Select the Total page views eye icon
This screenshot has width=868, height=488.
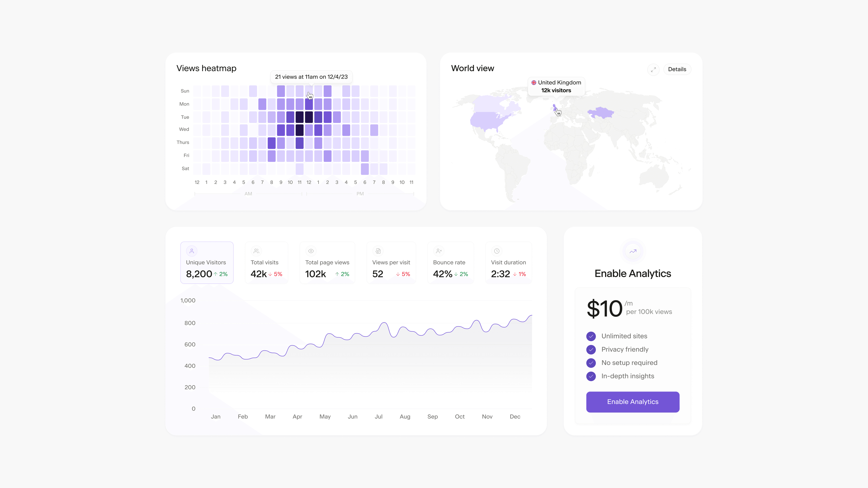pos(311,251)
